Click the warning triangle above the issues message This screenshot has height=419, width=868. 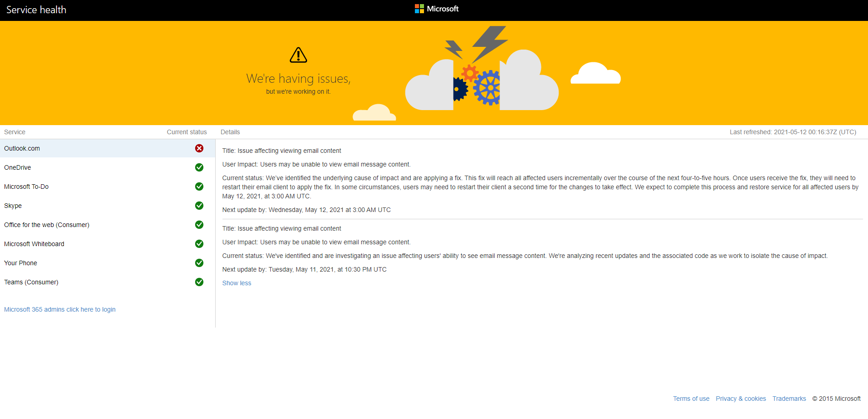[x=298, y=55]
